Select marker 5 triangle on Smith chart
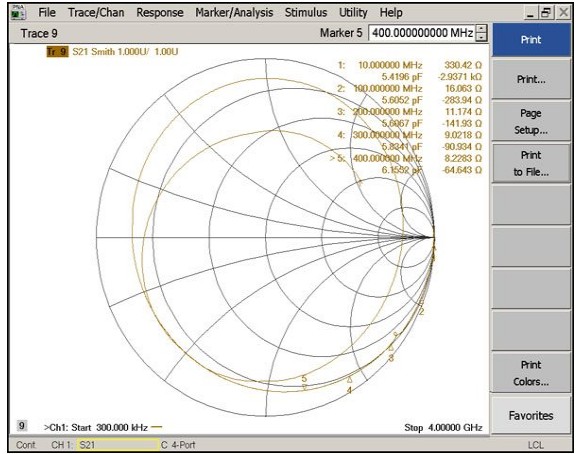The height and width of the screenshot is (454, 576). coord(305,387)
